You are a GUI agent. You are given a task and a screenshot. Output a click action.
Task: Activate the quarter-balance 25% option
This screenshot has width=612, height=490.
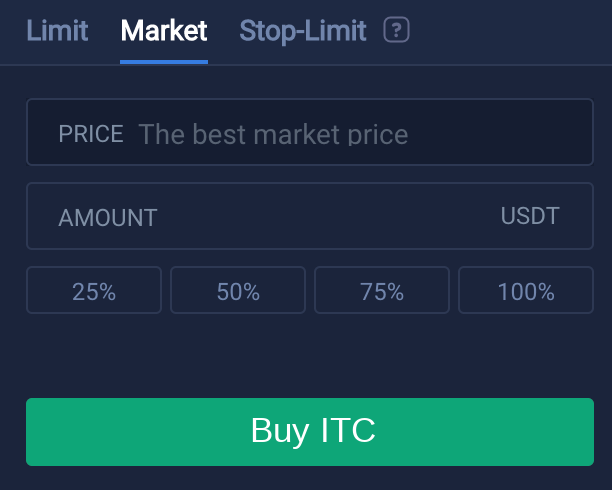point(94,290)
